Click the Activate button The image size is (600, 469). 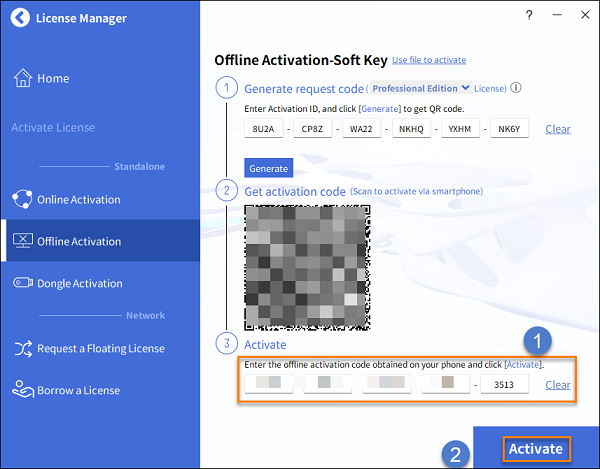[536, 448]
